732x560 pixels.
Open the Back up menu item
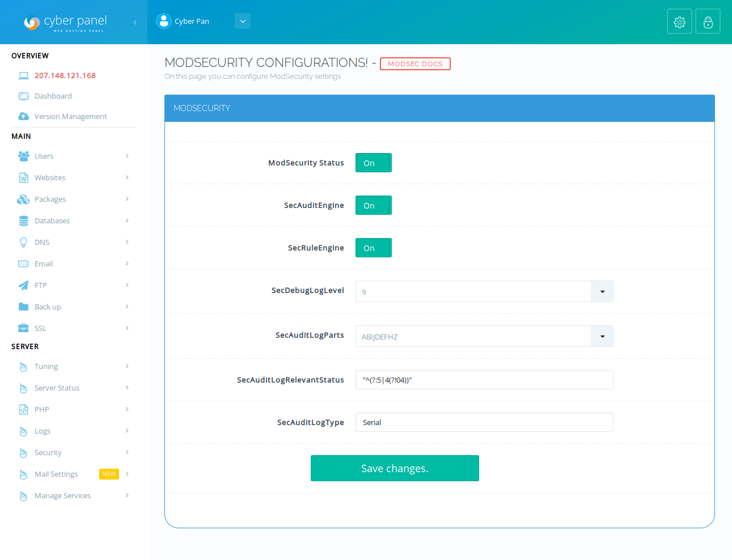pos(74,307)
